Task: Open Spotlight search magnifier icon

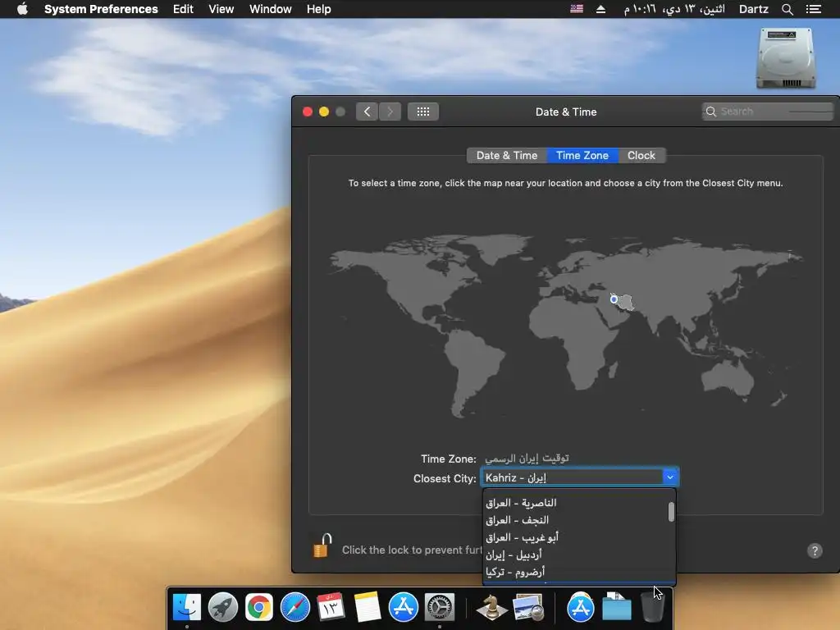Action: point(787,9)
